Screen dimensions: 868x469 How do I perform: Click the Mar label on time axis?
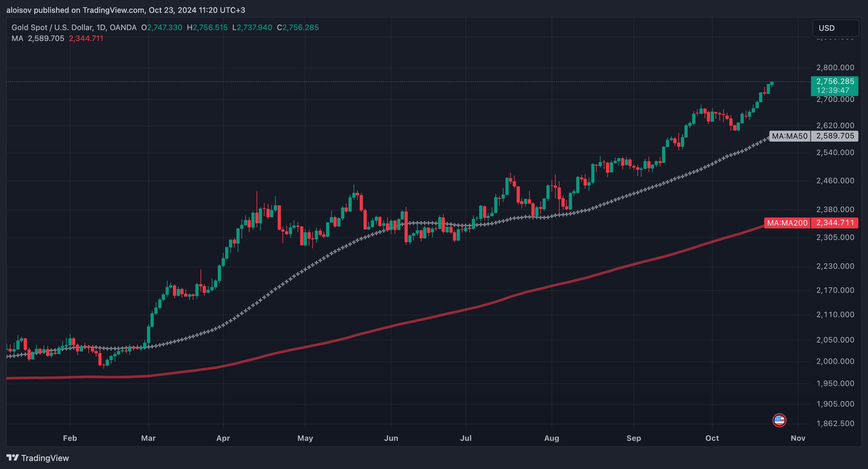(148, 438)
